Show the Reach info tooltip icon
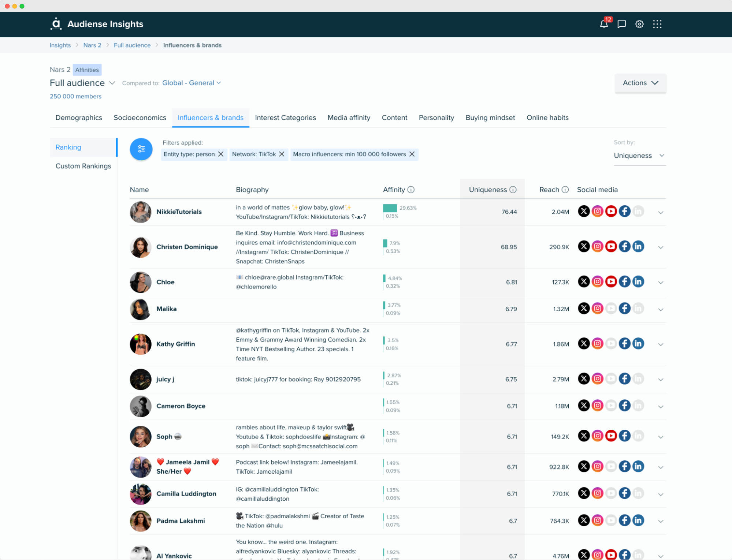Screen dimensions: 732x560 [x=565, y=190]
